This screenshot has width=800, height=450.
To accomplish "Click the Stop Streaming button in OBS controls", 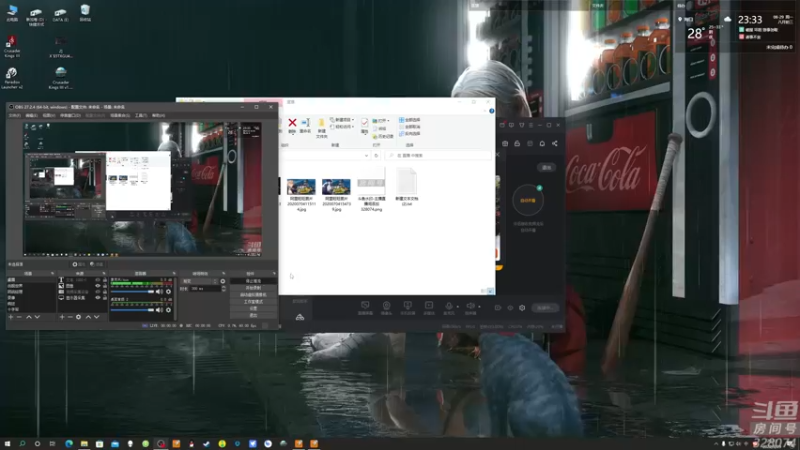I will [254, 281].
